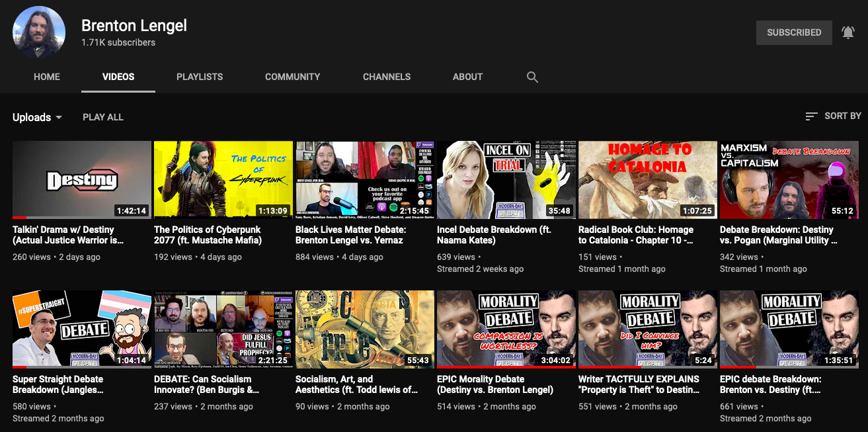Click the "514 views" text

coord(455,406)
